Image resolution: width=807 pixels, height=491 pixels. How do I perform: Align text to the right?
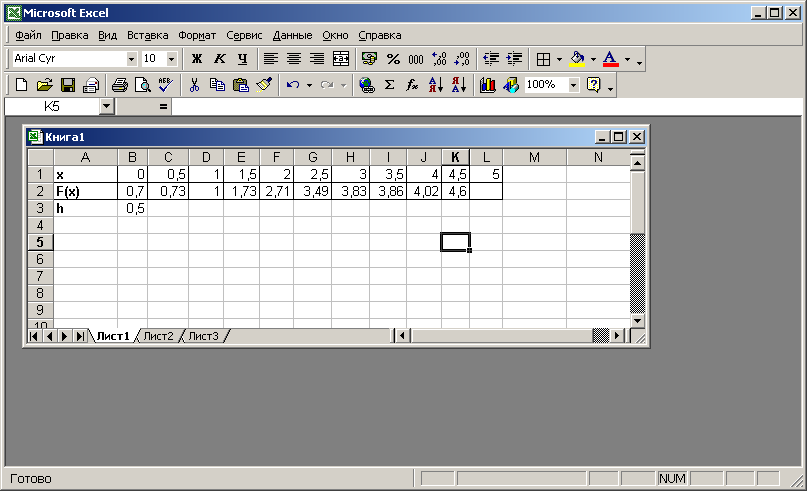[317, 59]
